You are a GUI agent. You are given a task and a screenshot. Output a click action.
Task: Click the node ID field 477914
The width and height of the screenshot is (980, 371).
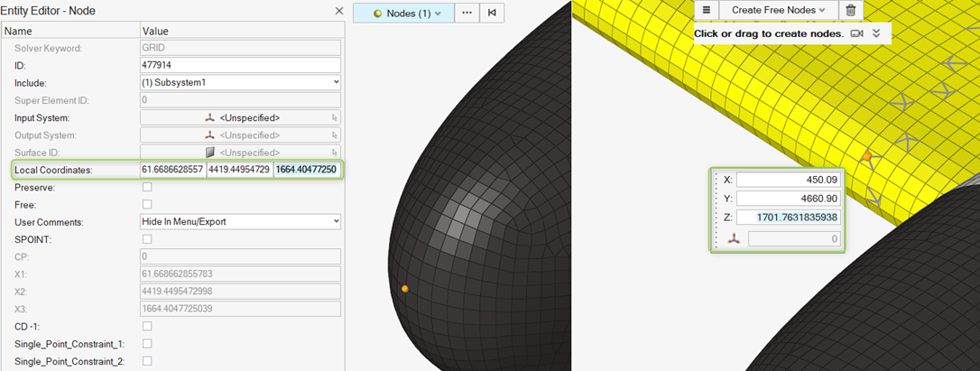240,65
